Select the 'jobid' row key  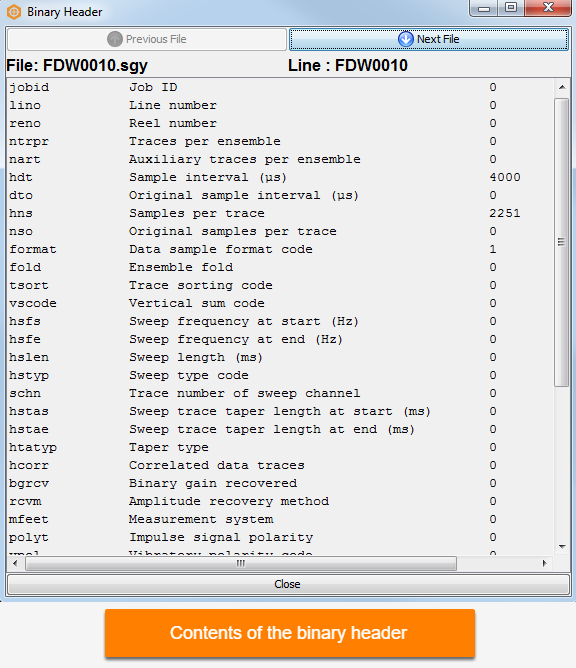click(29, 87)
